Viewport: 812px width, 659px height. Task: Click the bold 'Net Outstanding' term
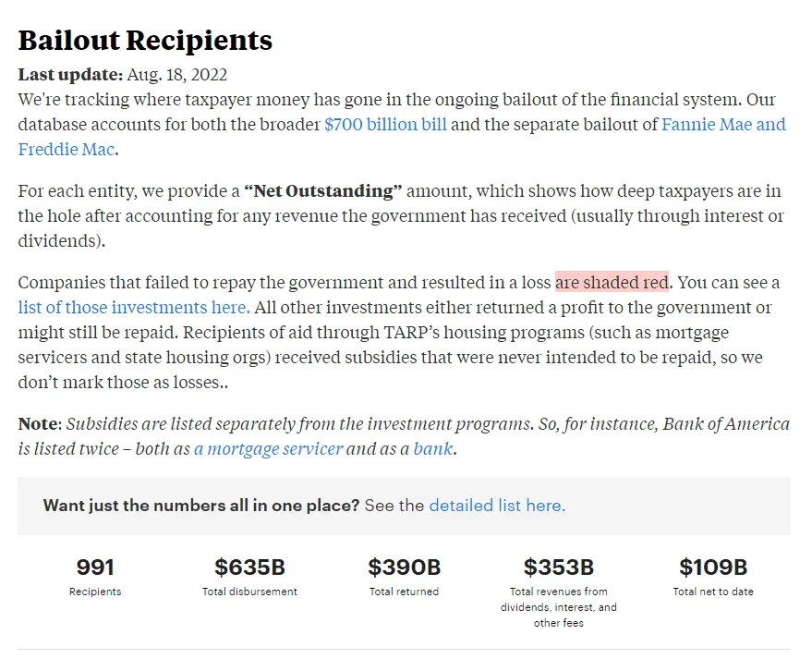[x=323, y=191]
